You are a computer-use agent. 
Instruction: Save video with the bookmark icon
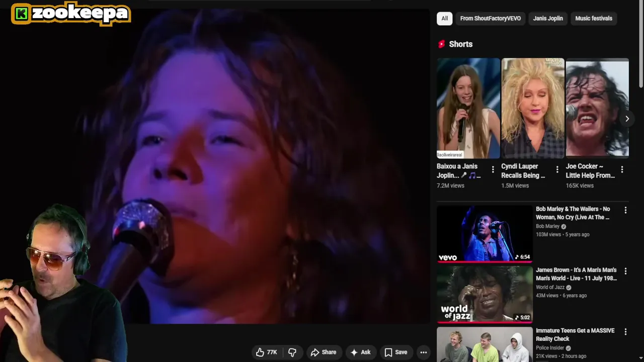pyautogui.click(x=396, y=352)
